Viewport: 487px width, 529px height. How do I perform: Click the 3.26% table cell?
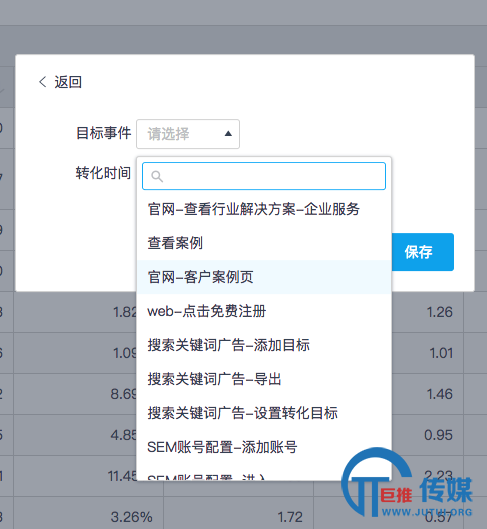tap(132, 517)
